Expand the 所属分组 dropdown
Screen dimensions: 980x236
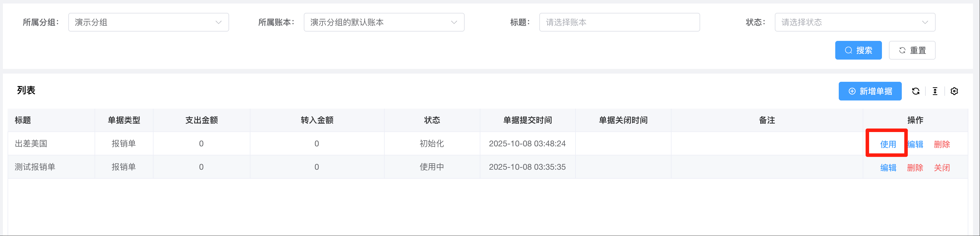point(148,22)
